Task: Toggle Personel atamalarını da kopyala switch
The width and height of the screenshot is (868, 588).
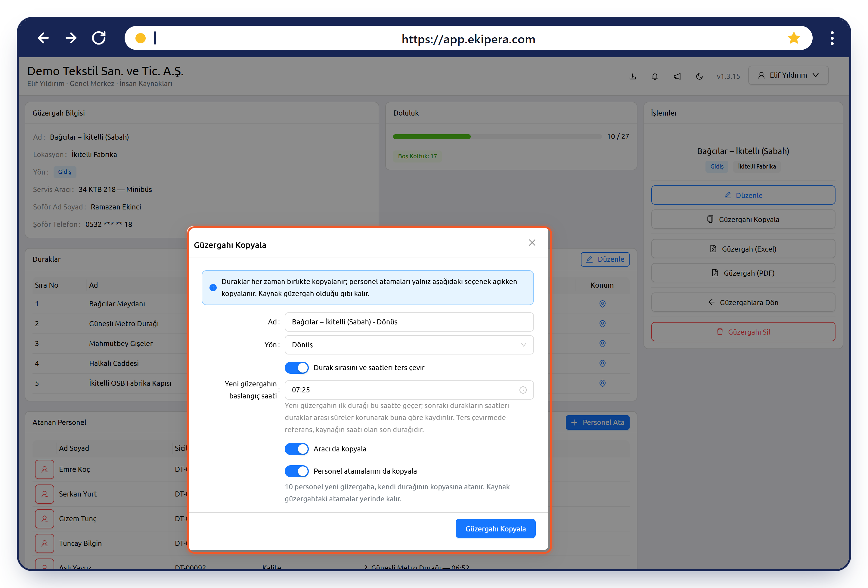Action: click(x=296, y=471)
